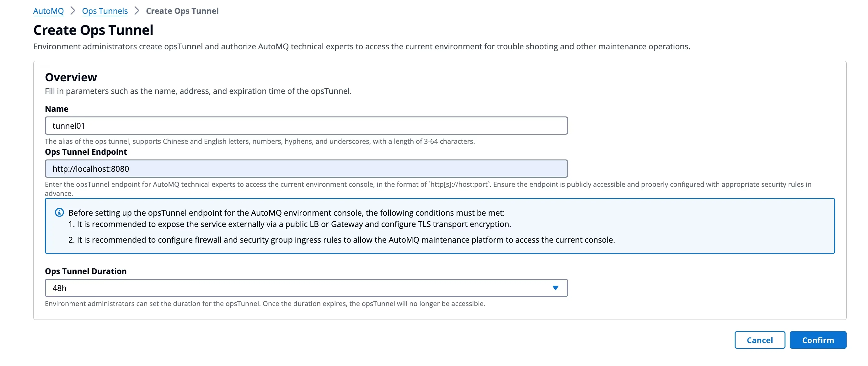
Task: Click the Name field label
Action: tap(56, 109)
